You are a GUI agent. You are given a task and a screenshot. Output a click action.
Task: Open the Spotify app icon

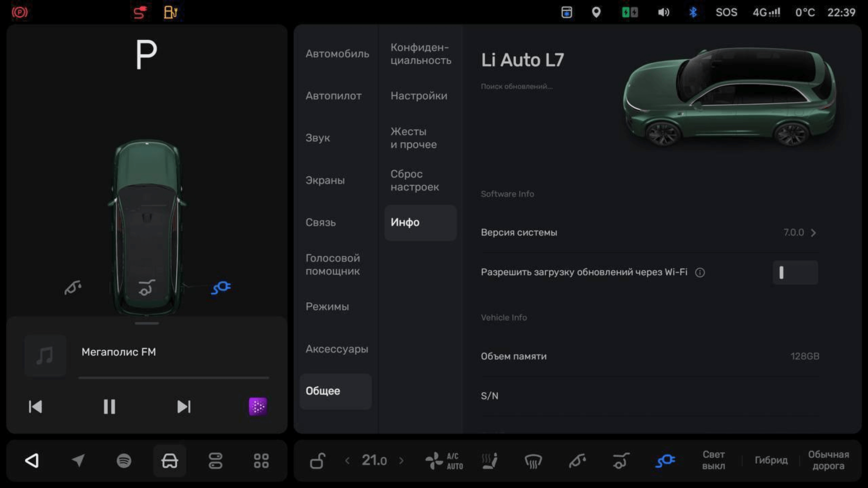click(x=124, y=460)
